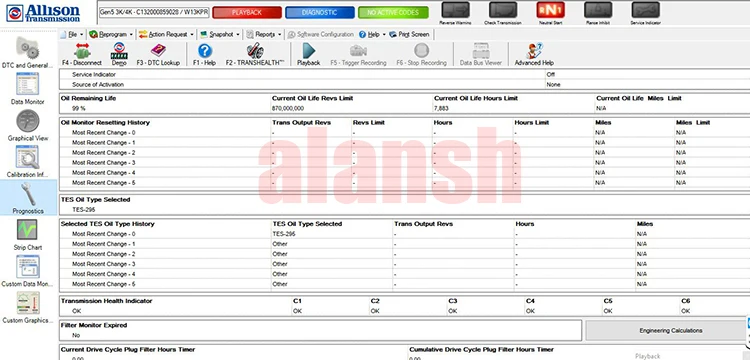Open the Reports menu

click(265, 34)
